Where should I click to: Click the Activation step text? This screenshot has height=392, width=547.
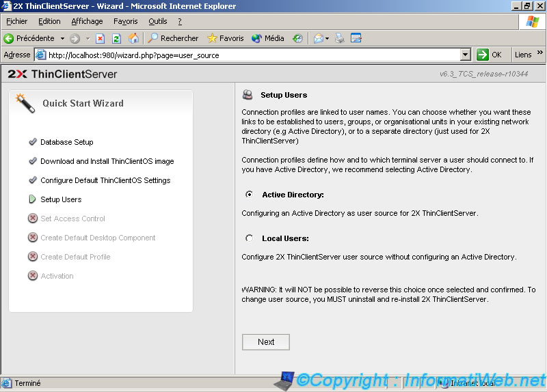point(57,276)
